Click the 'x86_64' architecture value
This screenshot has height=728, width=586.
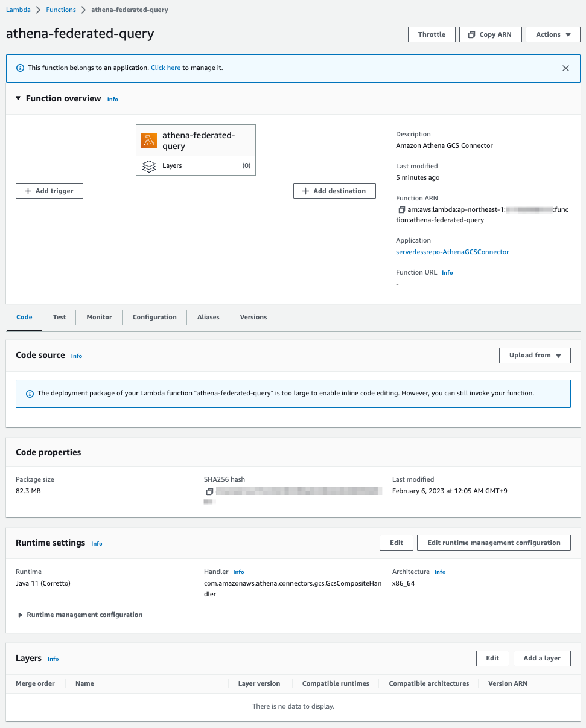pos(403,583)
